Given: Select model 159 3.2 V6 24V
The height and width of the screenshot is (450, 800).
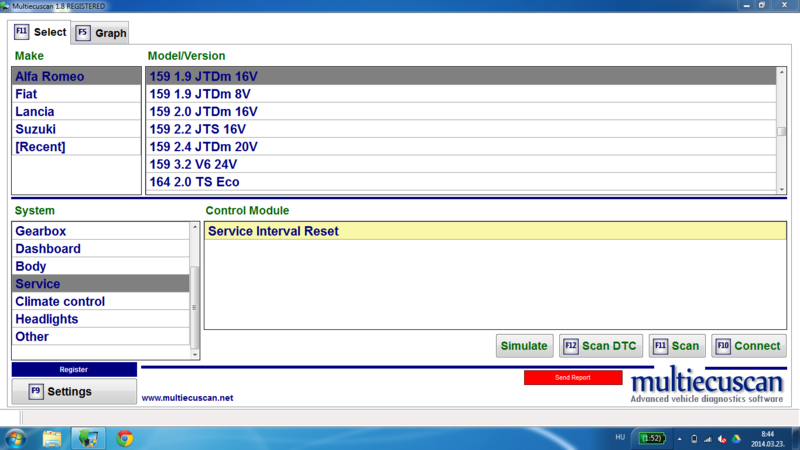Looking at the screenshot, I should (461, 164).
